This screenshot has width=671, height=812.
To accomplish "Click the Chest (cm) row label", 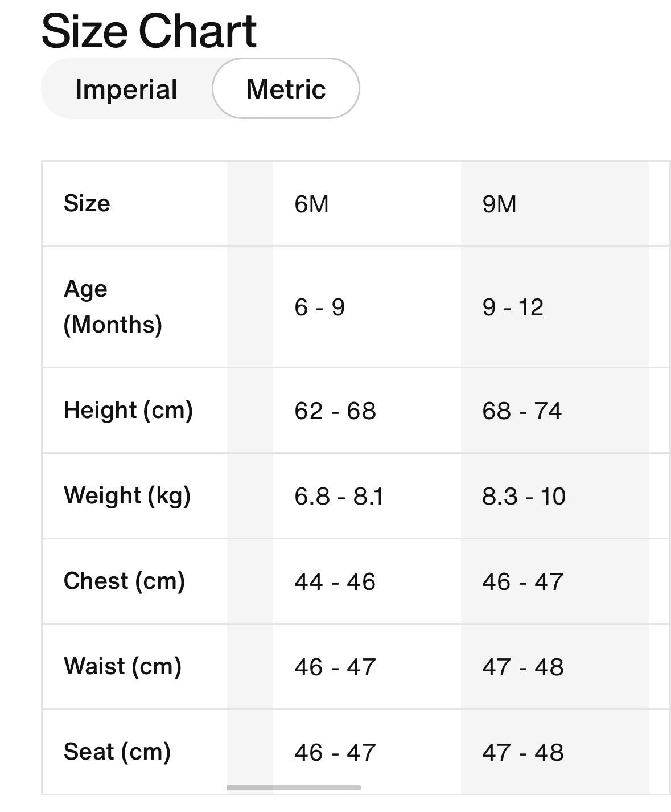I will 123,580.
